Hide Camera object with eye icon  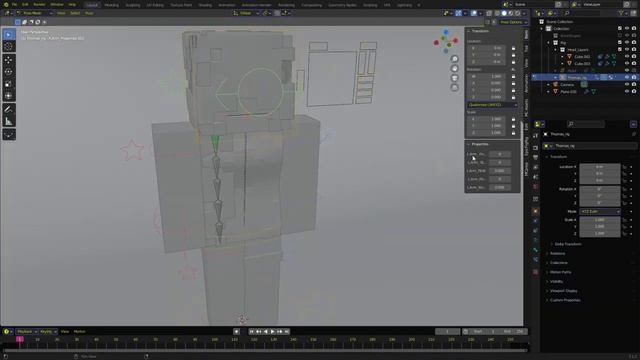tap(627, 84)
